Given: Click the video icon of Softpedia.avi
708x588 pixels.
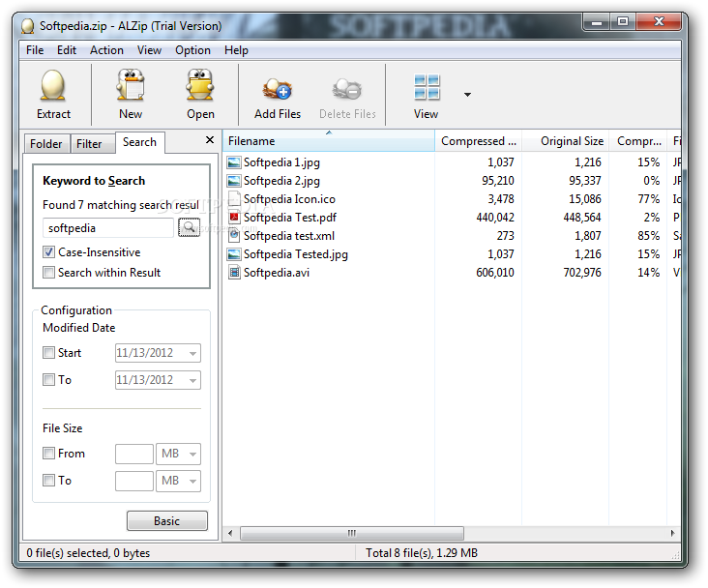Looking at the screenshot, I should pos(234,273).
